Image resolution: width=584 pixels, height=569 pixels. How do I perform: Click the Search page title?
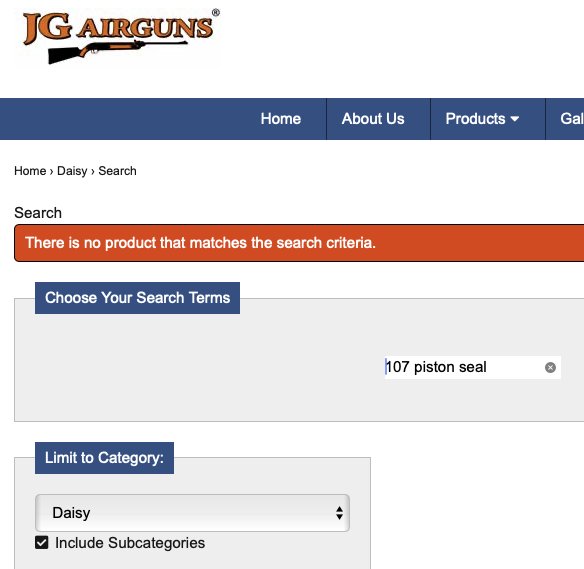pos(38,213)
